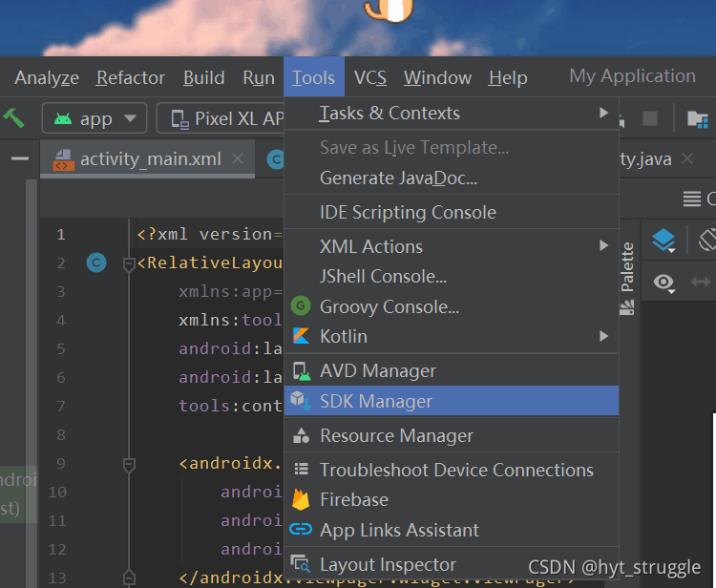The height and width of the screenshot is (588, 716).
Task: Click line number 7 in the gutter
Action: pyautogui.click(x=61, y=406)
